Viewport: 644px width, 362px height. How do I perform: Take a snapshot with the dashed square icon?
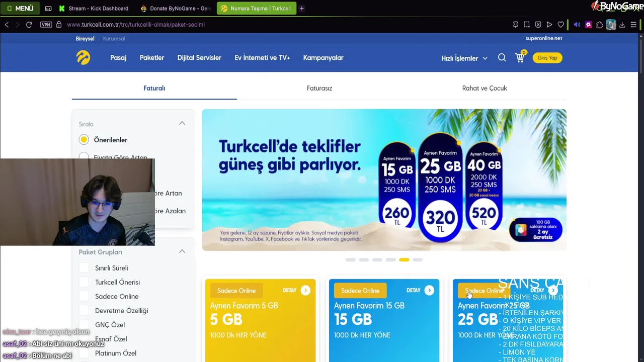tap(527, 25)
